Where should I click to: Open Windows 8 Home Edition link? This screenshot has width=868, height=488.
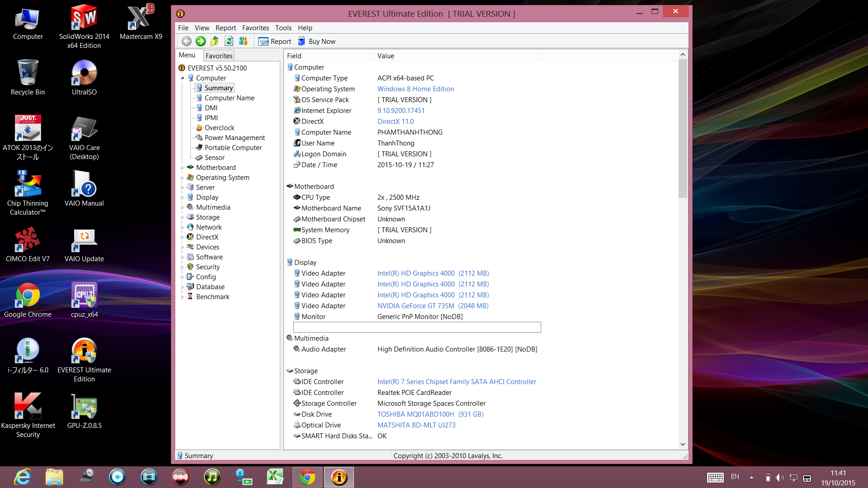[415, 89]
